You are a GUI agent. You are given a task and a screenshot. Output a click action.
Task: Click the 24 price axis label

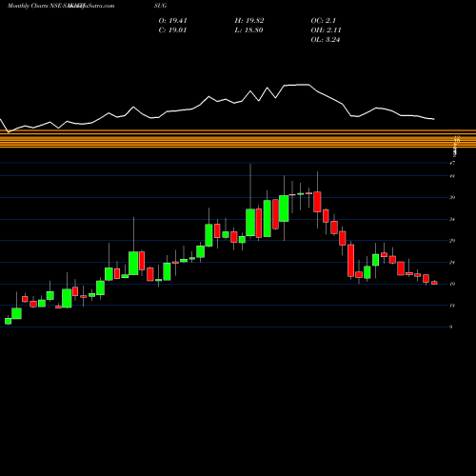coord(452,262)
